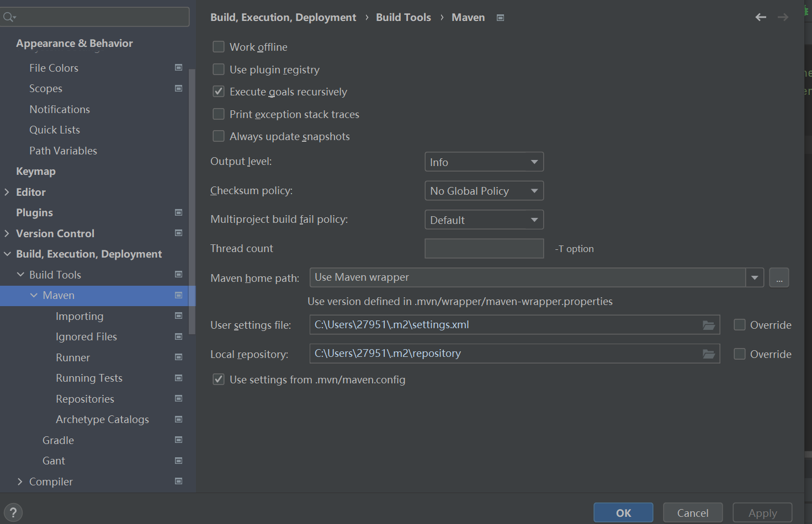Viewport: 812px width, 524px height.
Task: Enable Work offline checkbox
Action: click(x=219, y=47)
